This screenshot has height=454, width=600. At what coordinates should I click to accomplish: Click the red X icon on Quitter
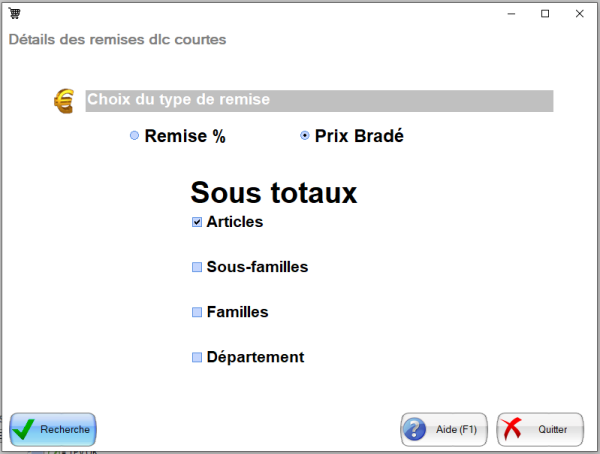(x=511, y=430)
